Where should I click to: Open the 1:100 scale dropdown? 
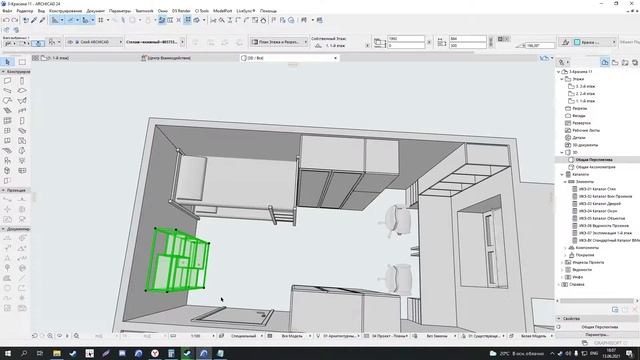click(196, 336)
